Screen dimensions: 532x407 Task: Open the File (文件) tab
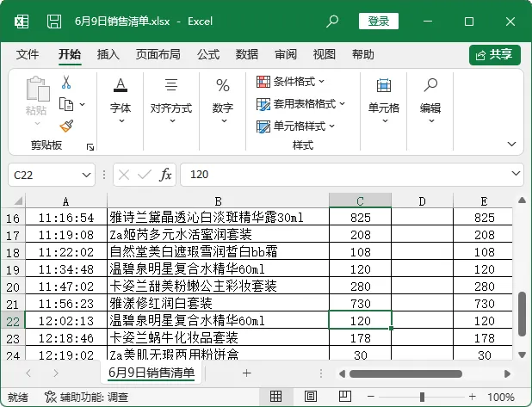(x=28, y=54)
